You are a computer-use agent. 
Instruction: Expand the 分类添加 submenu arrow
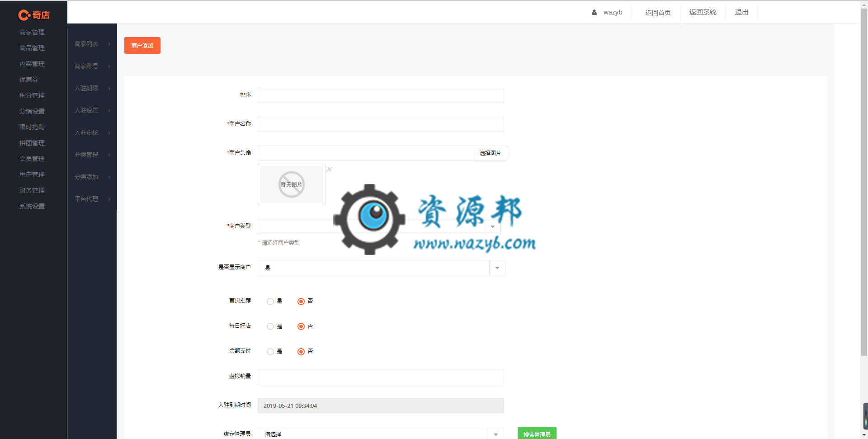109,177
